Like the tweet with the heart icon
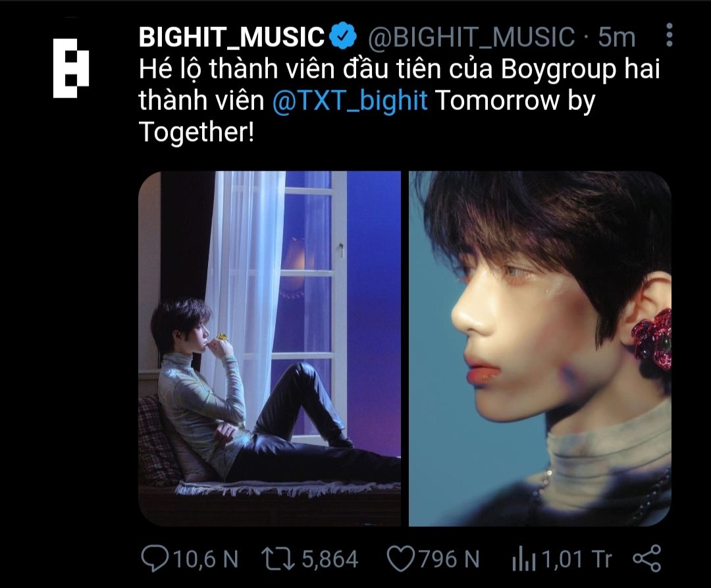Screen dimensions: 711x588 [401, 558]
